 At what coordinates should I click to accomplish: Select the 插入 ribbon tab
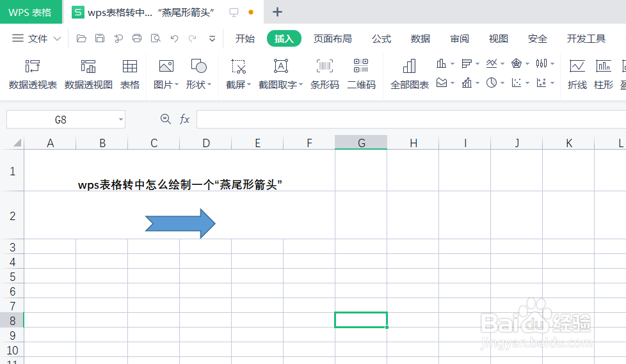(x=284, y=39)
